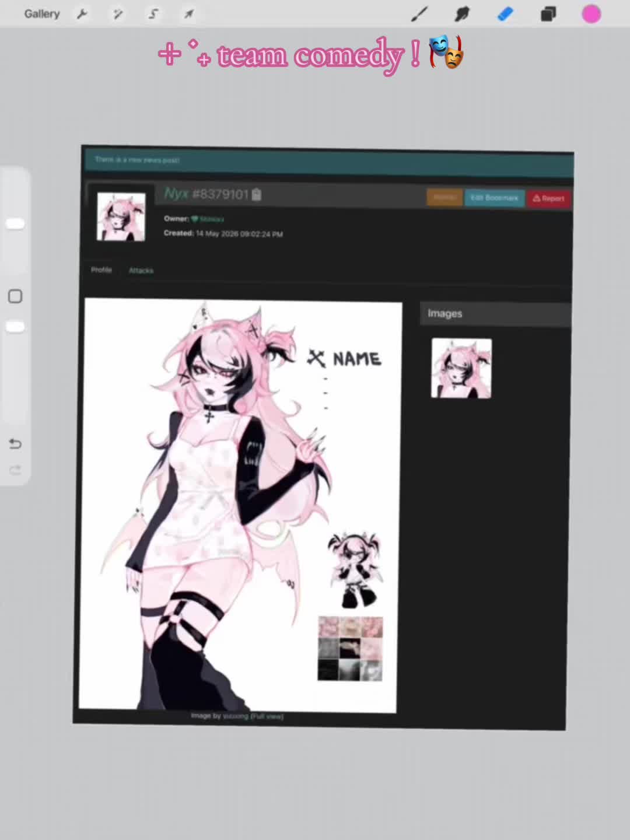The image size is (630, 840).
Task: Switch to the Profile tab
Action: pyautogui.click(x=101, y=270)
